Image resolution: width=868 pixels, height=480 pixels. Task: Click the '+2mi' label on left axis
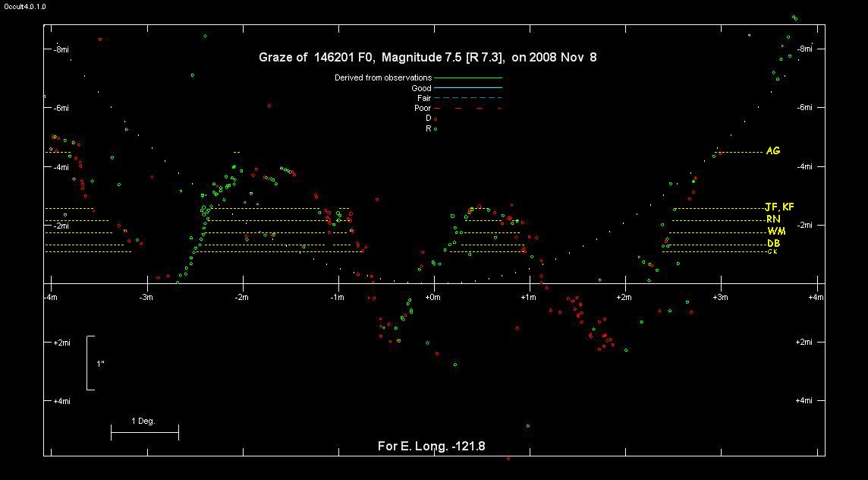pyautogui.click(x=61, y=343)
